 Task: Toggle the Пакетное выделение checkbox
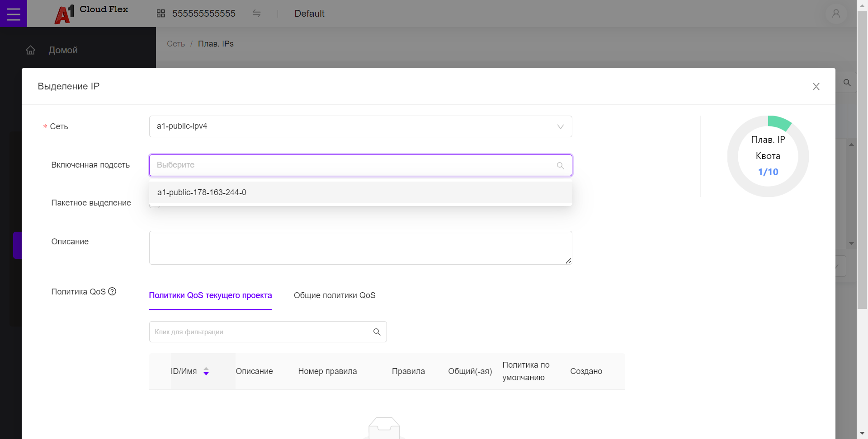click(155, 204)
